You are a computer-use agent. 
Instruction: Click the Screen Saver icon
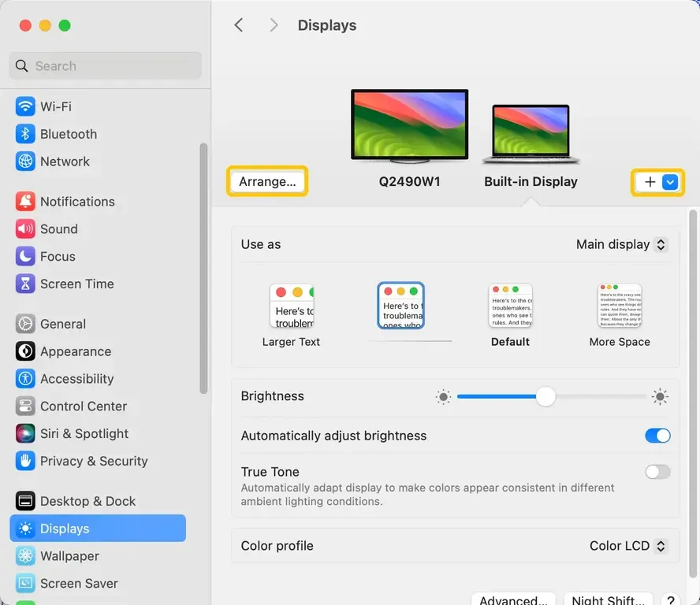tap(25, 583)
